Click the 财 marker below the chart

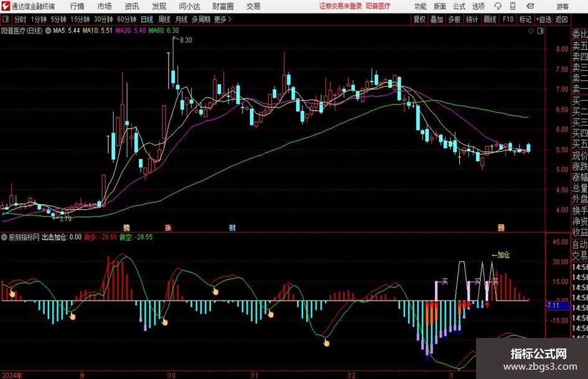233,227
